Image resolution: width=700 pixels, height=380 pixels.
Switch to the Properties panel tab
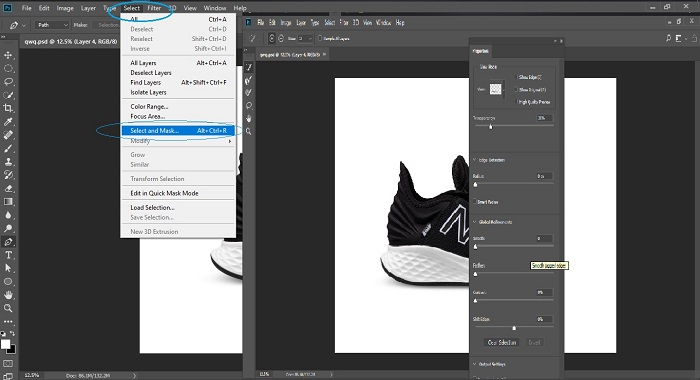tap(481, 51)
